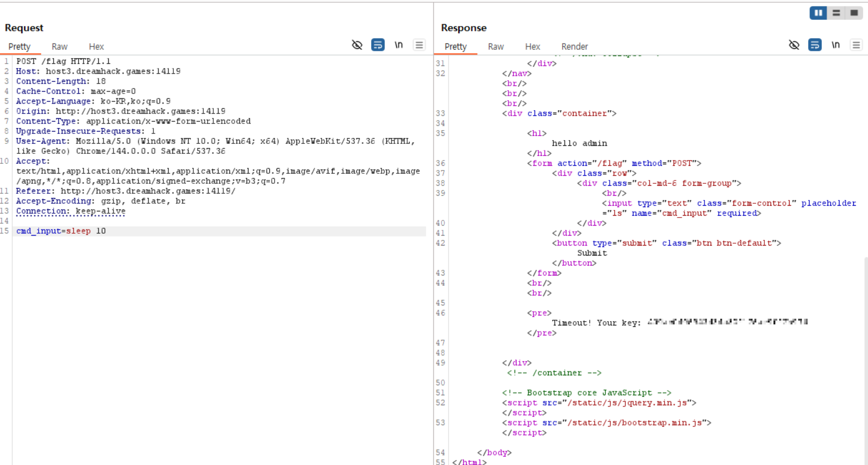Viewport: 868px width, 465px height.
Task: Toggle hide eye icon in Response panel
Action: click(794, 45)
